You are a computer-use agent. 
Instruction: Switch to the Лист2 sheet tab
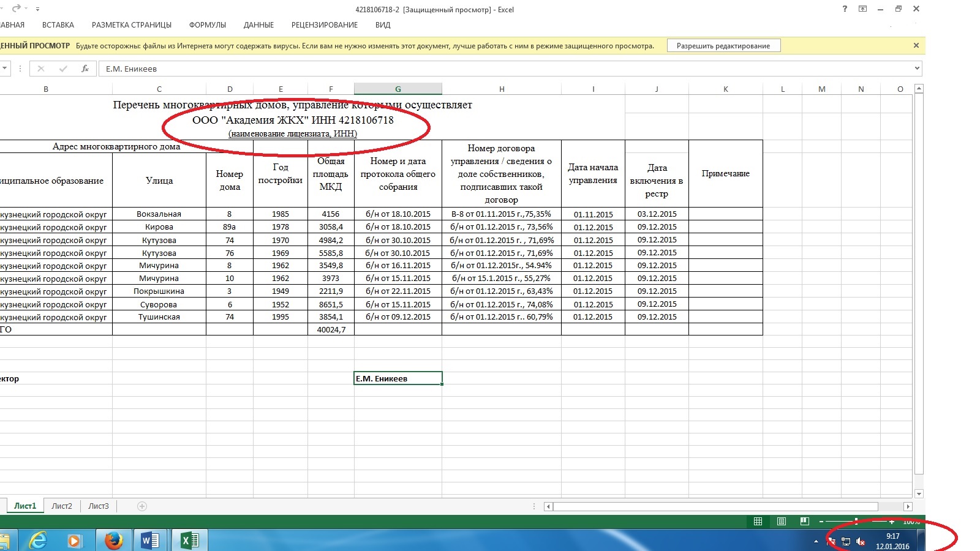(62, 506)
